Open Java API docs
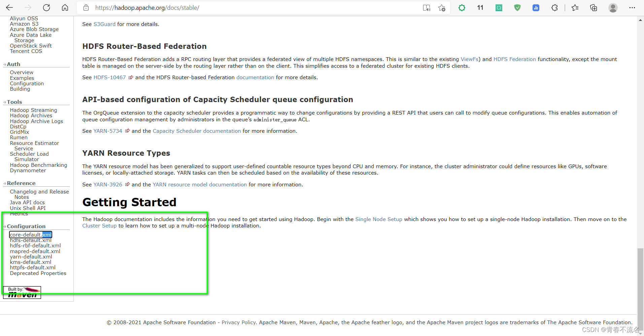The height and width of the screenshot is (336, 644). pos(27,203)
